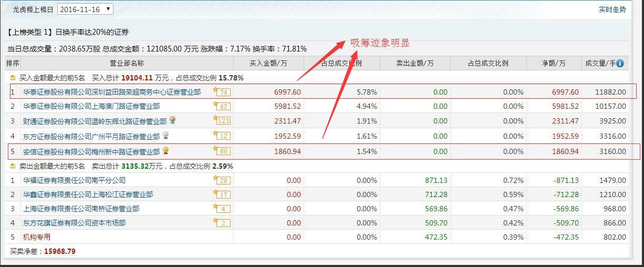Viewport: 644px width, 267px height.
Task: Click the folder icon before 卖出金额最大的前5名
Action: 13,166
